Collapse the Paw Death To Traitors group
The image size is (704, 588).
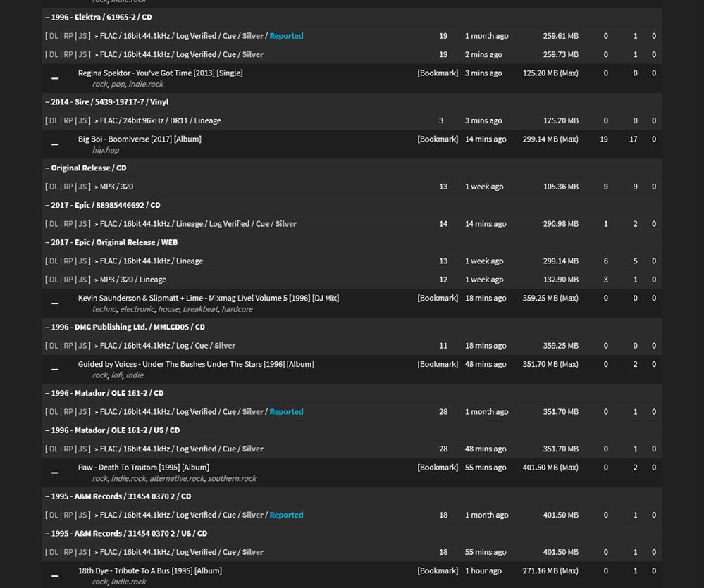(55, 473)
